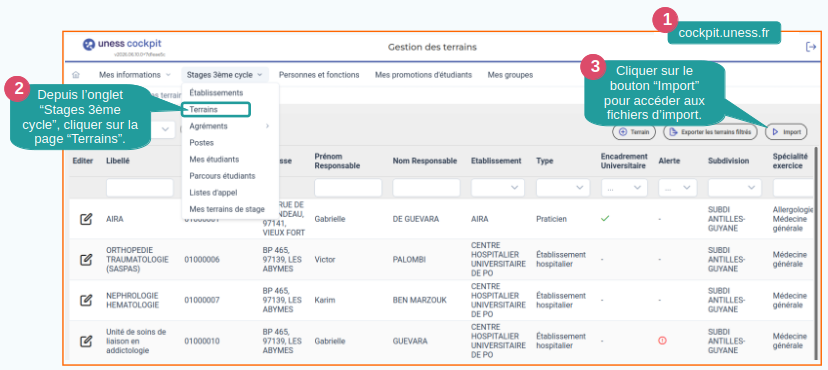Edit the Unité de soins de liaison row
Image resolution: width=828 pixels, height=370 pixels.
pos(86,341)
